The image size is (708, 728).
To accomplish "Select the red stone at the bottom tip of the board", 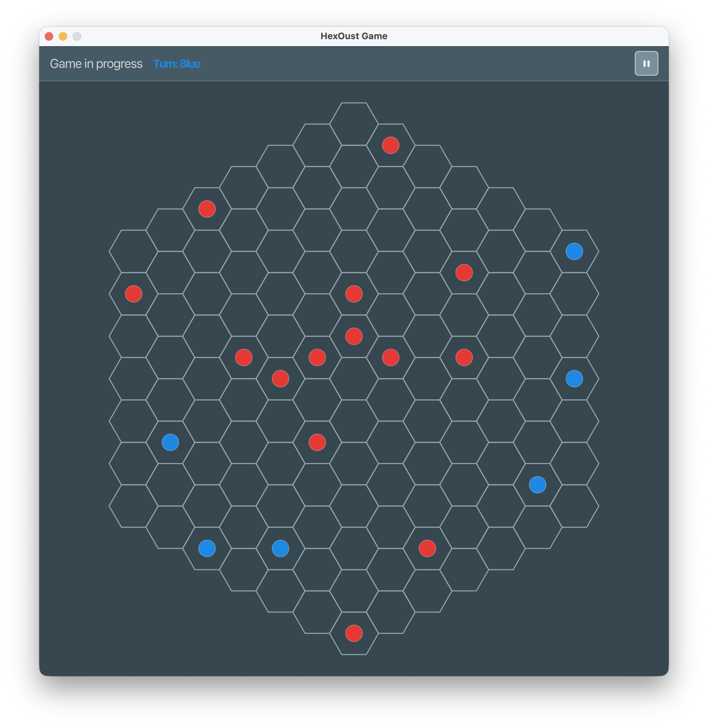I will (x=354, y=635).
